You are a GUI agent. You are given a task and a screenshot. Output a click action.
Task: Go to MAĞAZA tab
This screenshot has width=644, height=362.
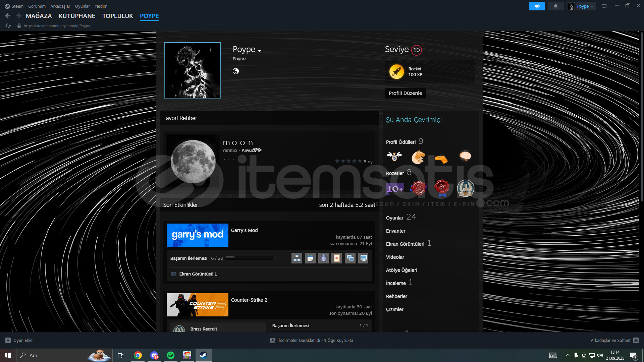(39, 16)
